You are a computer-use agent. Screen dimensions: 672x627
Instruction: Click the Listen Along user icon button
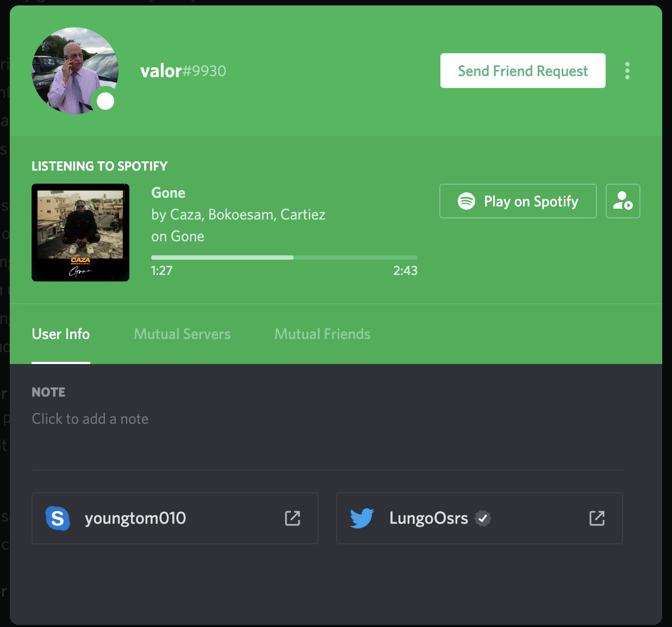click(x=623, y=201)
